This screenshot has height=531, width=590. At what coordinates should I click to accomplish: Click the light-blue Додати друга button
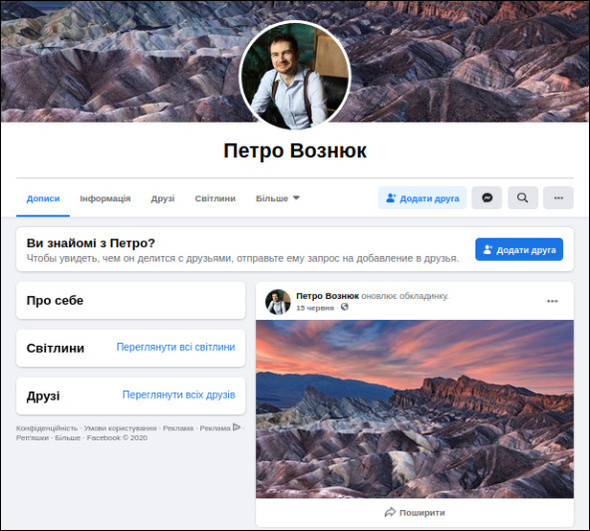pyautogui.click(x=422, y=198)
